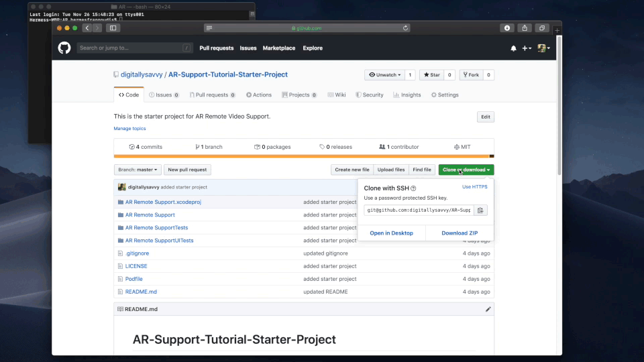Open the SSH clone help icon
The width and height of the screenshot is (644, 362).
413,188
